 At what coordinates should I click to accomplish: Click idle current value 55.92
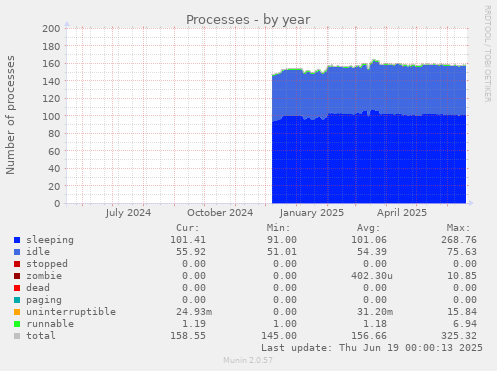tap(191, 252)
